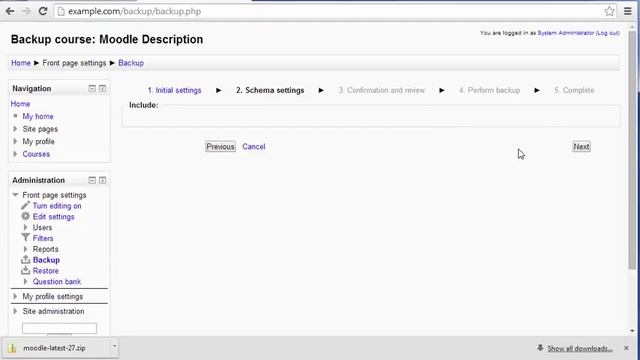
Task: Click the moodle-latest-27.zip file icon
Action: pyautogui.click(x=12, y=348)
